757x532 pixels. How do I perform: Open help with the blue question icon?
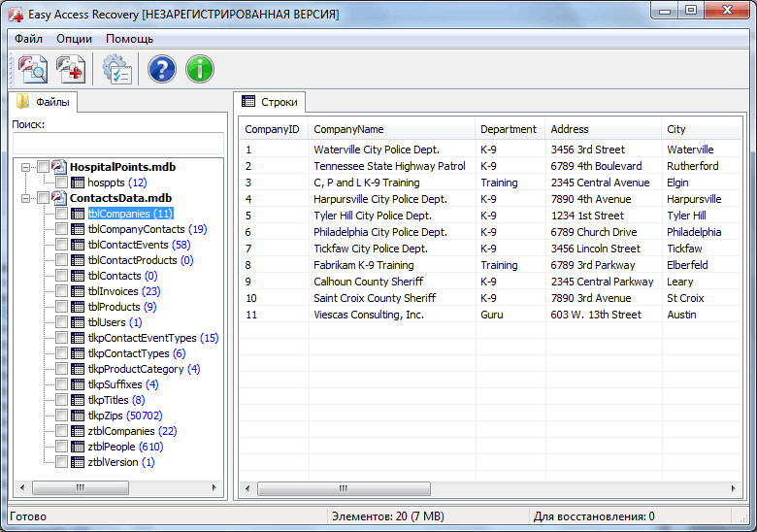161,69
